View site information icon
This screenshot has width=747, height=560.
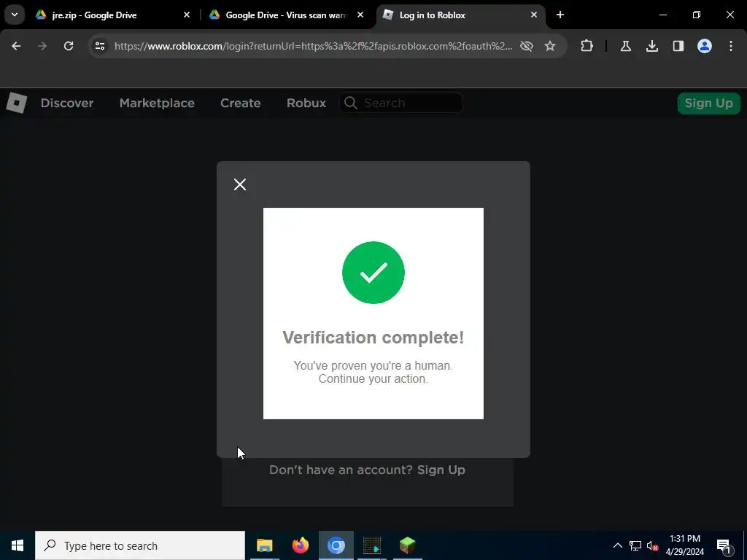coord(99,46)
